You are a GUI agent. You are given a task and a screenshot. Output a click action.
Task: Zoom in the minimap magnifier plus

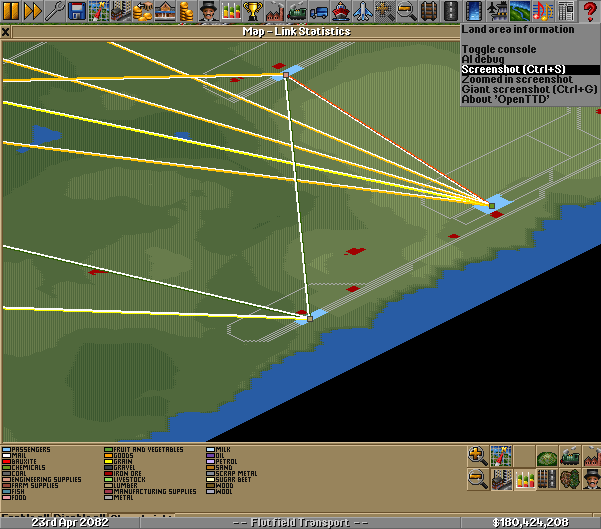point(478,456)
